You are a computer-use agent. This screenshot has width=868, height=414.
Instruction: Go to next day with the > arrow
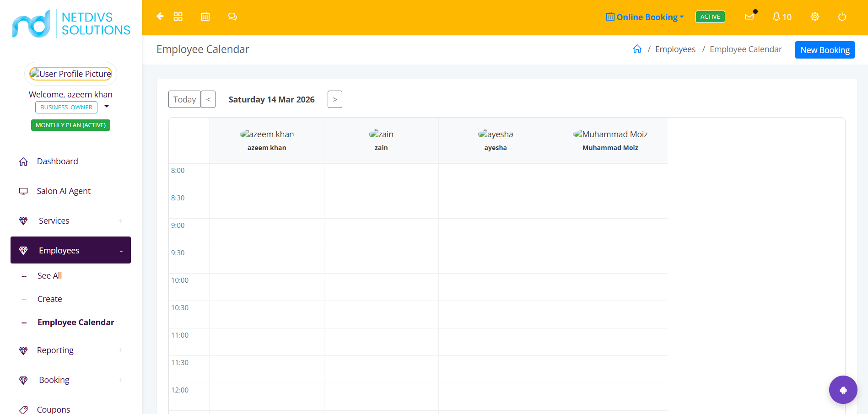[335, 99]
